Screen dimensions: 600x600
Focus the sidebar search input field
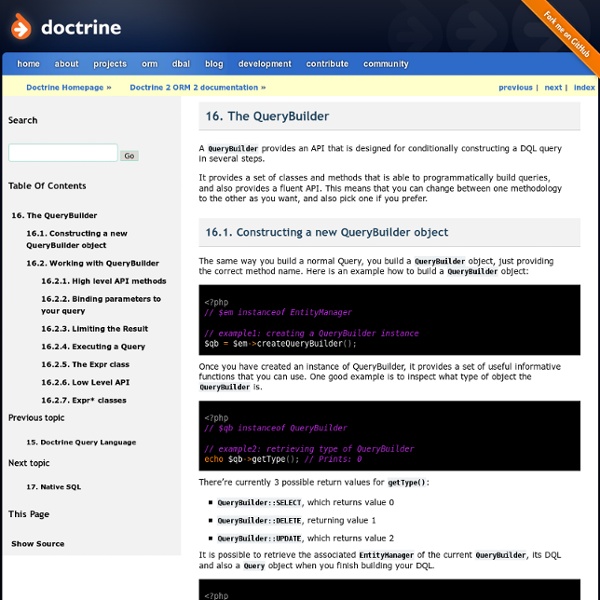pos(63,153)
